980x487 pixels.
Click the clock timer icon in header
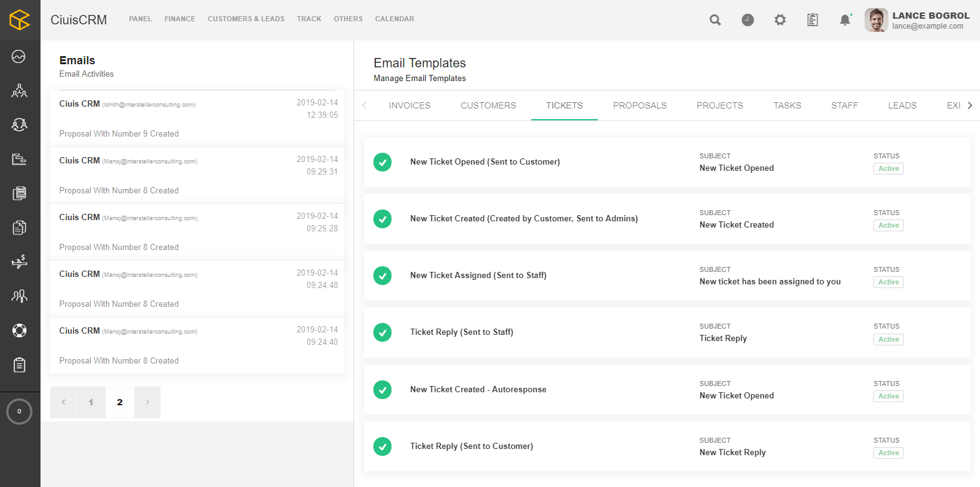point(747,20)
